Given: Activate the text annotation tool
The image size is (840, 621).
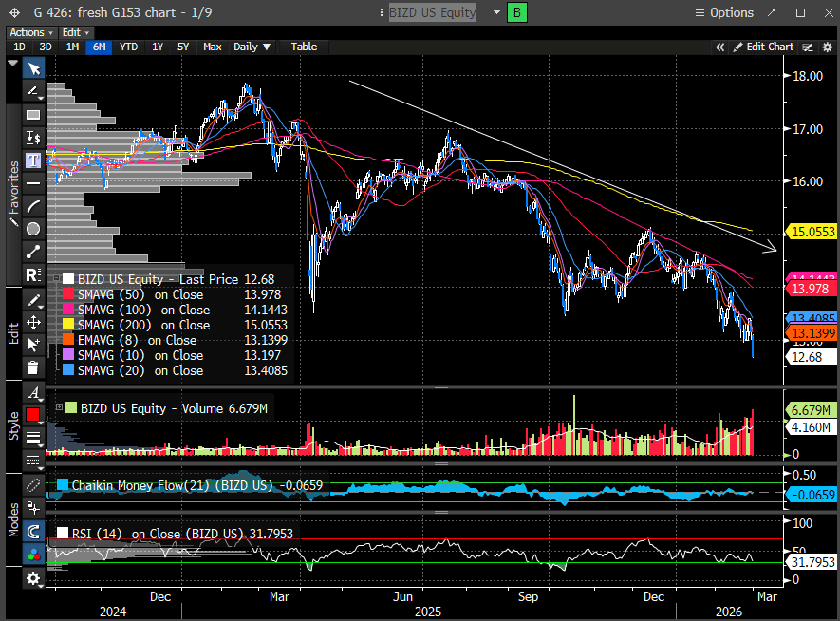Looking at the screenshot, I should coord(33,160).
